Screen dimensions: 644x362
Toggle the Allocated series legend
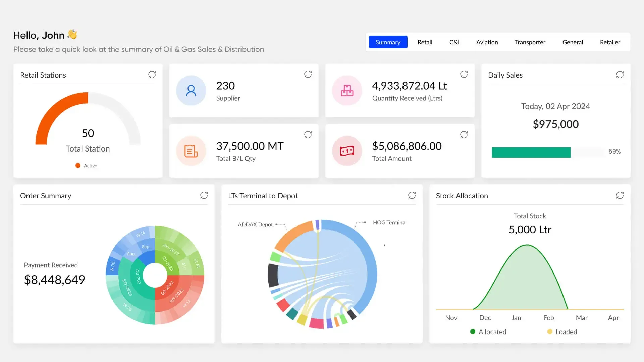click(x=488, y=332)
